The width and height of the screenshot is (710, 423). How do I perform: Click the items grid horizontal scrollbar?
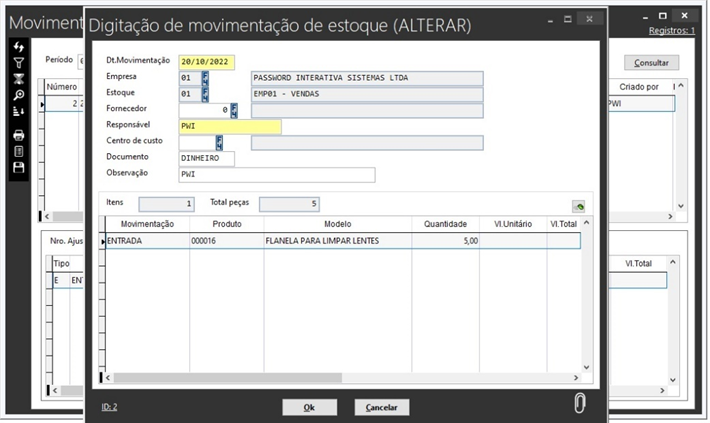point(340,378)
